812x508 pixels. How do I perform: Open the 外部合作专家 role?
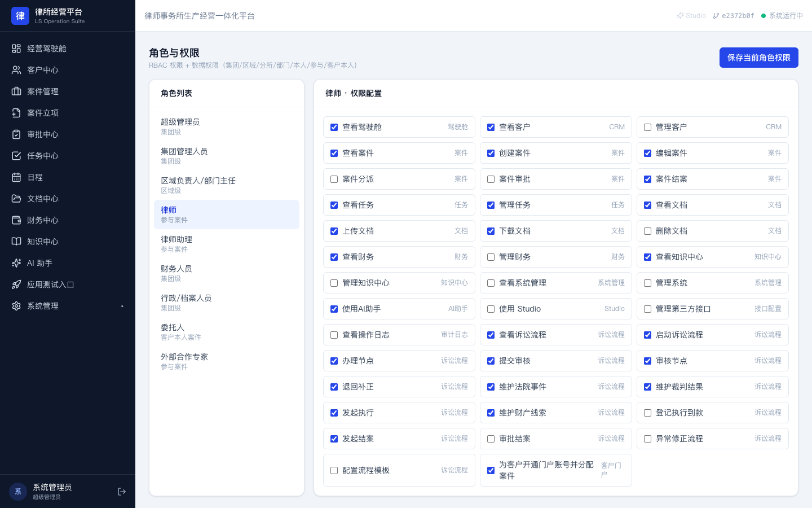coord(227,361)
